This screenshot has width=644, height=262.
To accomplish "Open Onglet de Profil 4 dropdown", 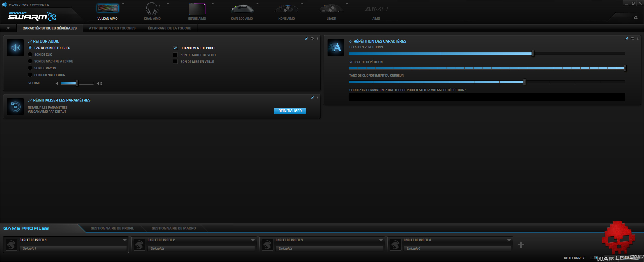I will pyautogui.click(x=509, y=240).
